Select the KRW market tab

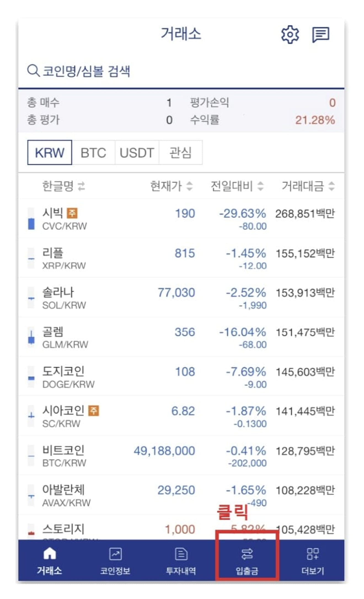point(50,153)
